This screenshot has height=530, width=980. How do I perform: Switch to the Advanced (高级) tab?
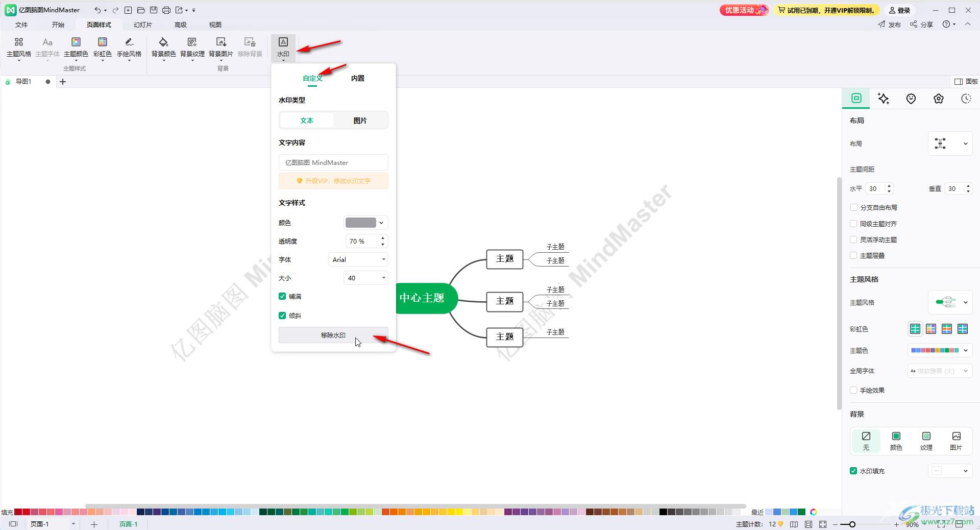tap(181, 25)
